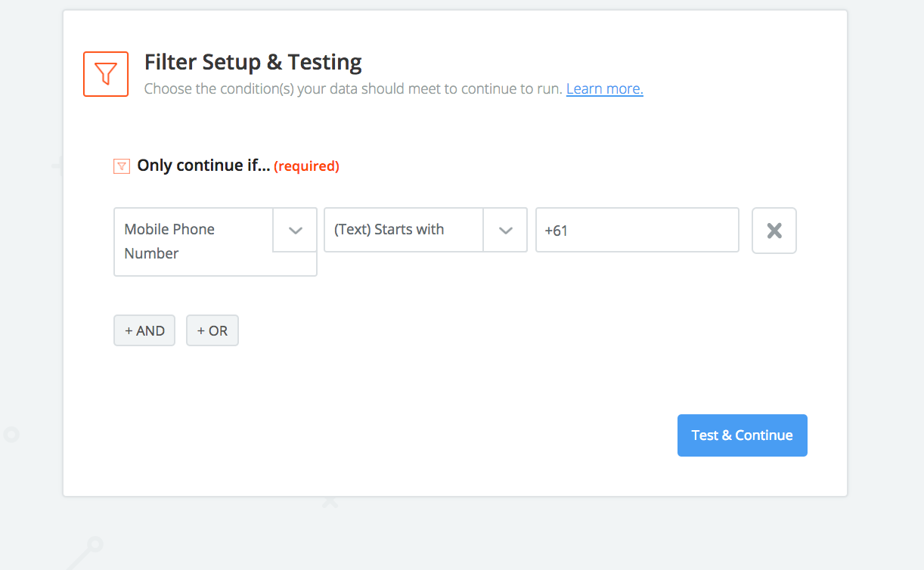This screenshot has width=924, height=570.
Task: Click the faint ring node with diagonal line
Action: (95, 544)
